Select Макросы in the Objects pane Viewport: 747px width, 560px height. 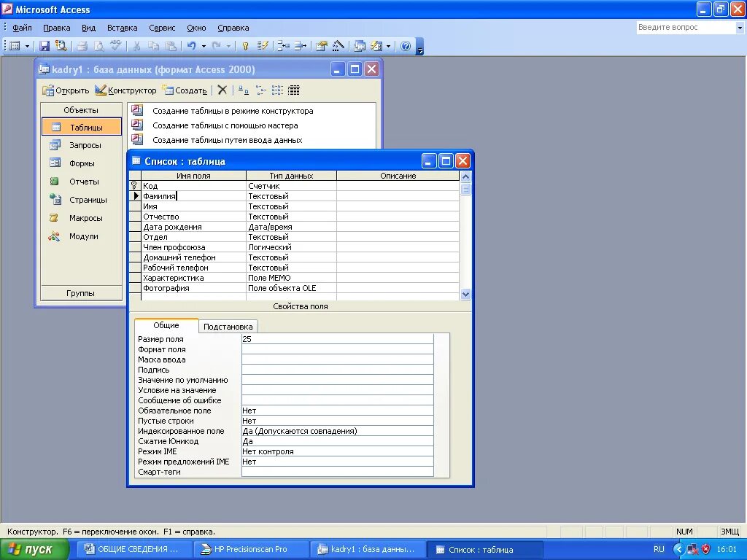point(82,218)
